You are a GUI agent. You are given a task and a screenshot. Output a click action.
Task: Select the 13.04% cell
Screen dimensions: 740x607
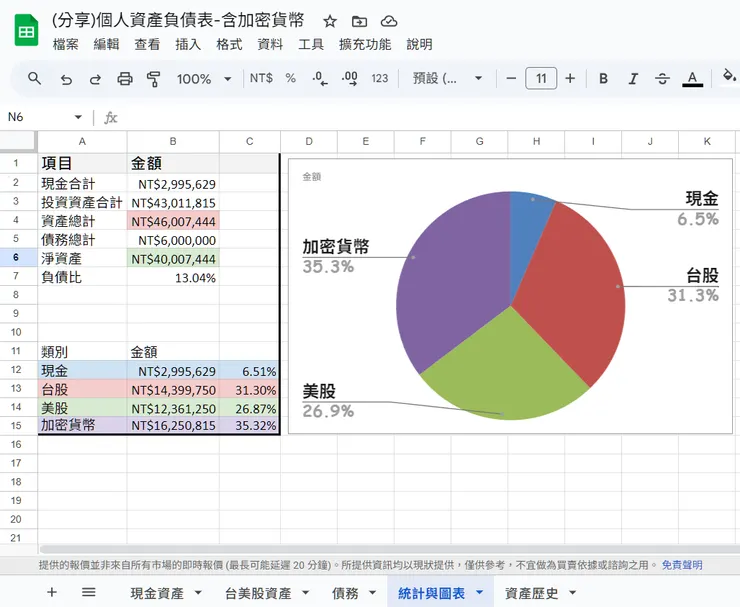(x=173, y=278)
